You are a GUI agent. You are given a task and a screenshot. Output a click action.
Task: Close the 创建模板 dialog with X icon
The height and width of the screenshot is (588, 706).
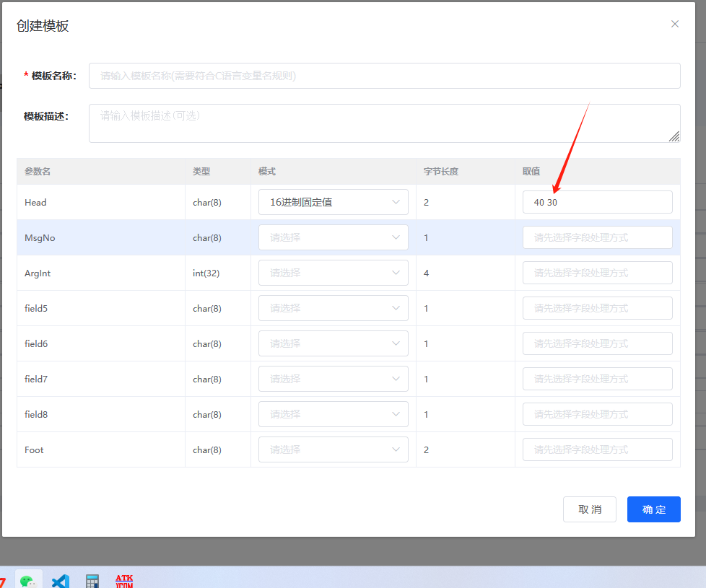(675, 24)
